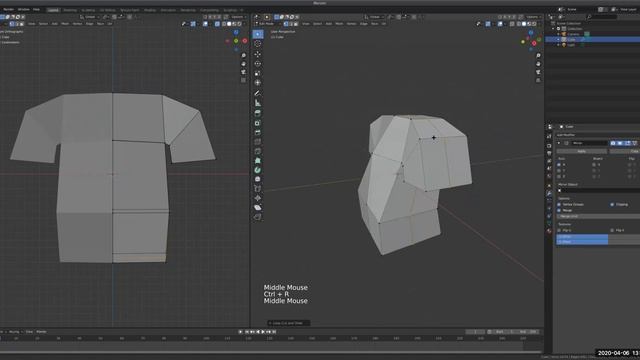The height and width of the screenshot is (360, 640).
Task: Open the Render menu
Action: [x=8, y=9]
